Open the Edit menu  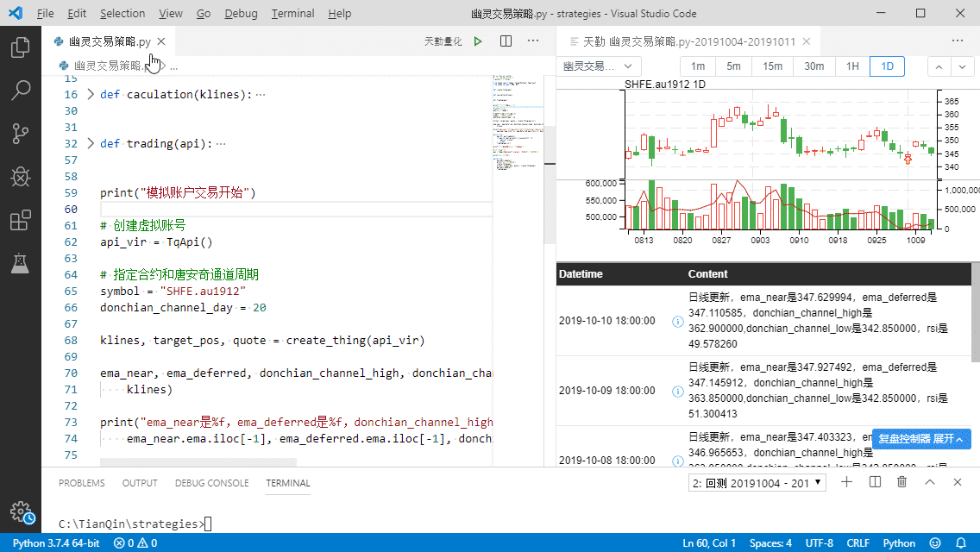pyautogui.click(x=77, y=13)
